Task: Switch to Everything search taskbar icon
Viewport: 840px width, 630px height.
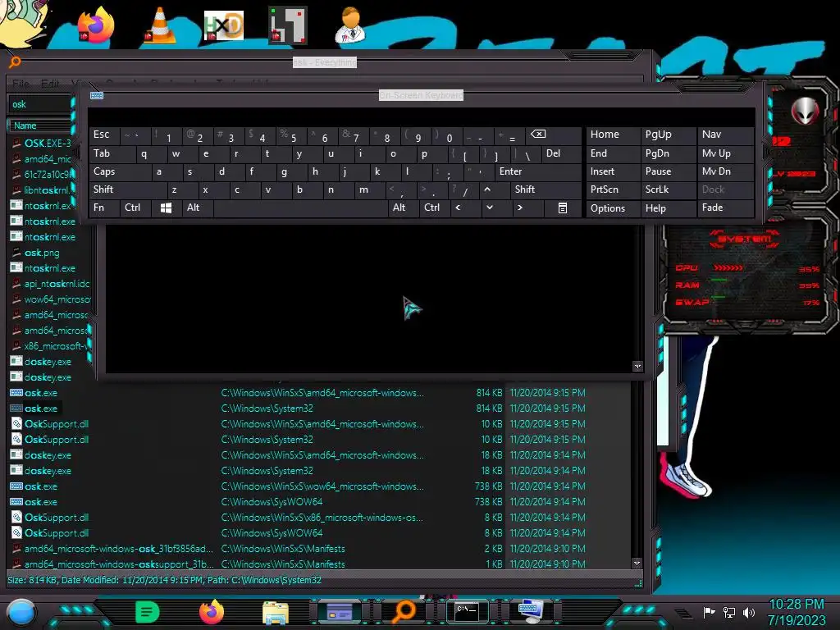Action: pyautogui.click(x=404, y=612)
